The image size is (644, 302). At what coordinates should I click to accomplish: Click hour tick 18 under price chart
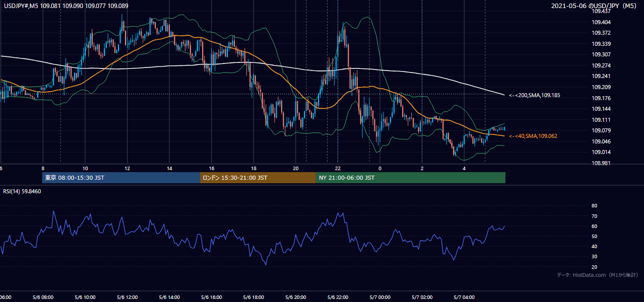point(253,169)
